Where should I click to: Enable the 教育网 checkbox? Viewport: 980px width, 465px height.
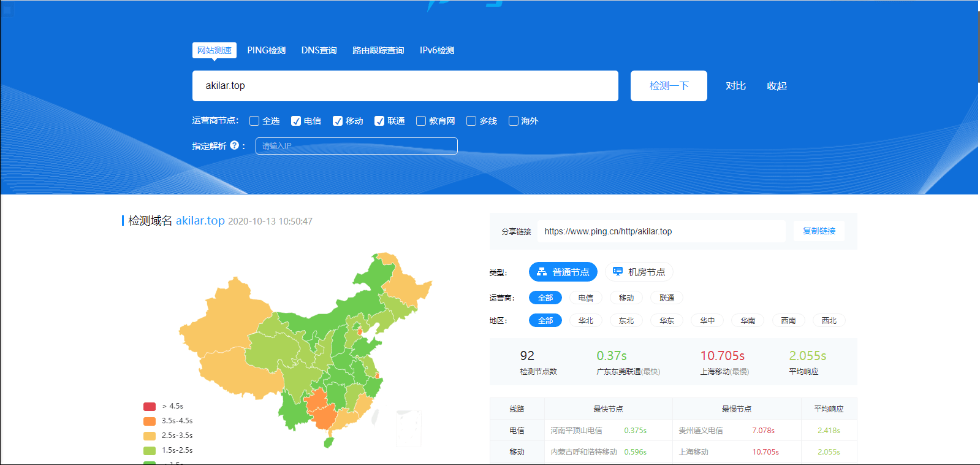pos(421,121)
